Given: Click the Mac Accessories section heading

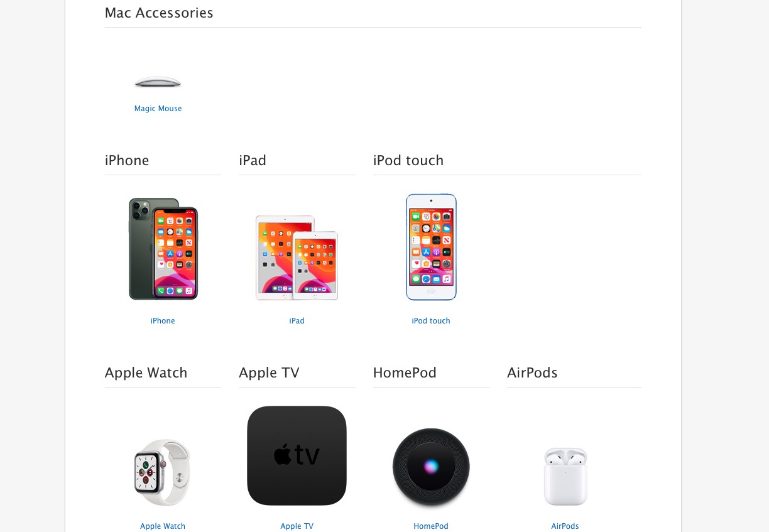Looking at the screenshot, I should tap(159, 13).
